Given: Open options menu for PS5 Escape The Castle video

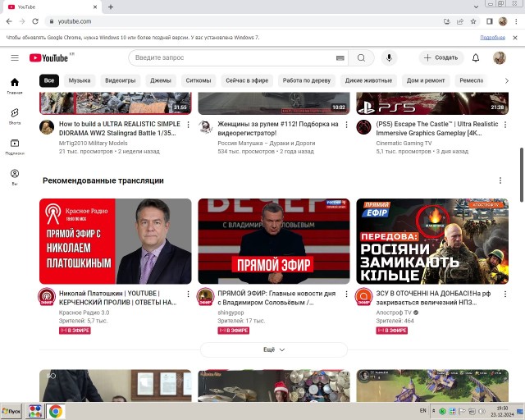Looking at the screenshot, I should [x=505, y=125].
